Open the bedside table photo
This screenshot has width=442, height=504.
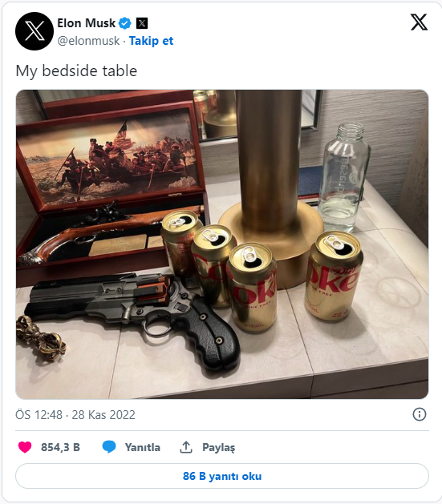pyautogui.click(x=222, y=244)
